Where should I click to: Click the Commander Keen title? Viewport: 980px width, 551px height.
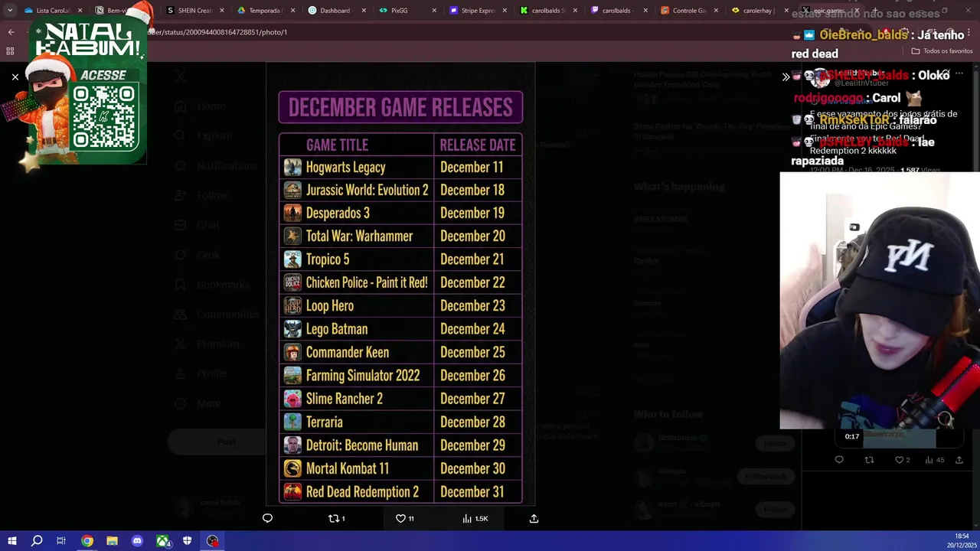(x=347, y=352)
